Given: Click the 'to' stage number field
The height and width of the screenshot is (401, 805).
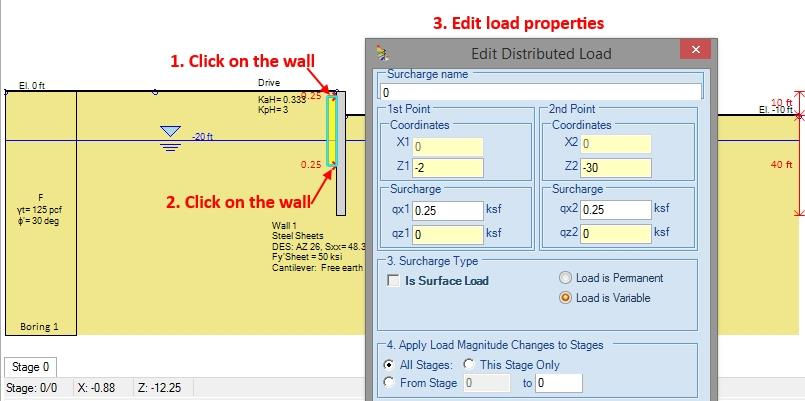Looking at the screenshot, I should (559, 383).
